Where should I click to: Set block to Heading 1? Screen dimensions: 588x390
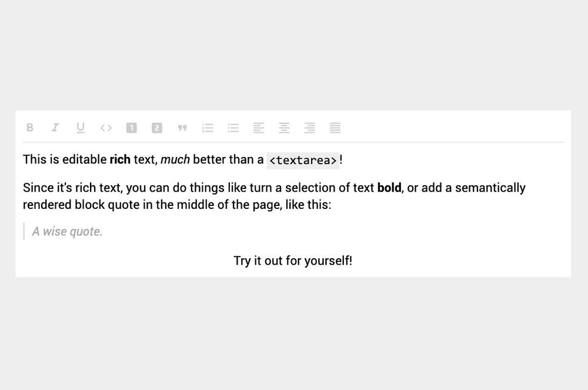pyautogui.click(x=131, y=128)
